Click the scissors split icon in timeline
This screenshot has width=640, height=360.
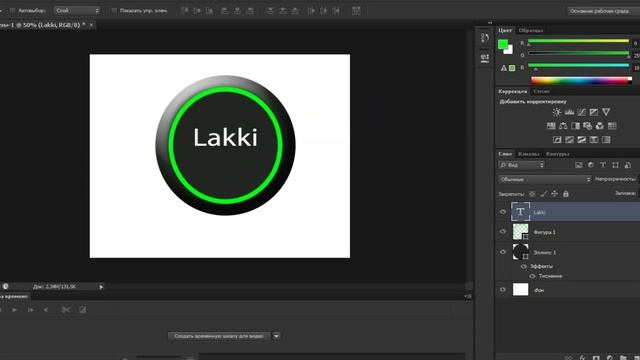pyautogui.click(x=66, y=310)
